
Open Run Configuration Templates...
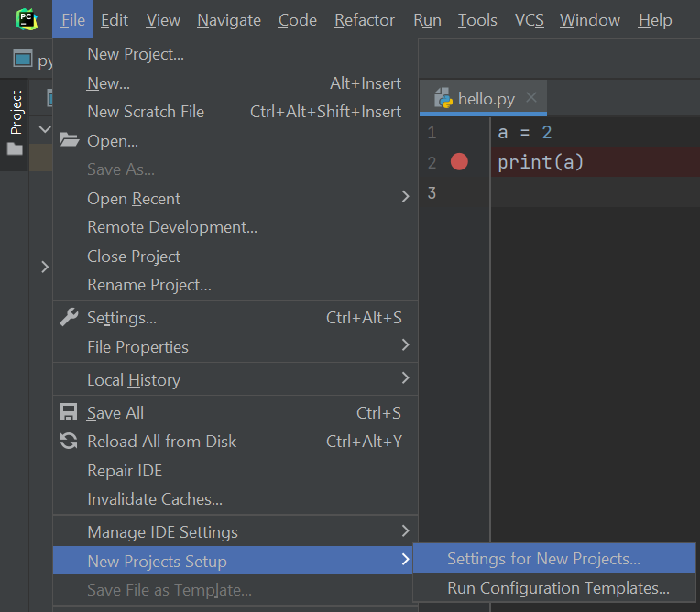pos(554,588)
